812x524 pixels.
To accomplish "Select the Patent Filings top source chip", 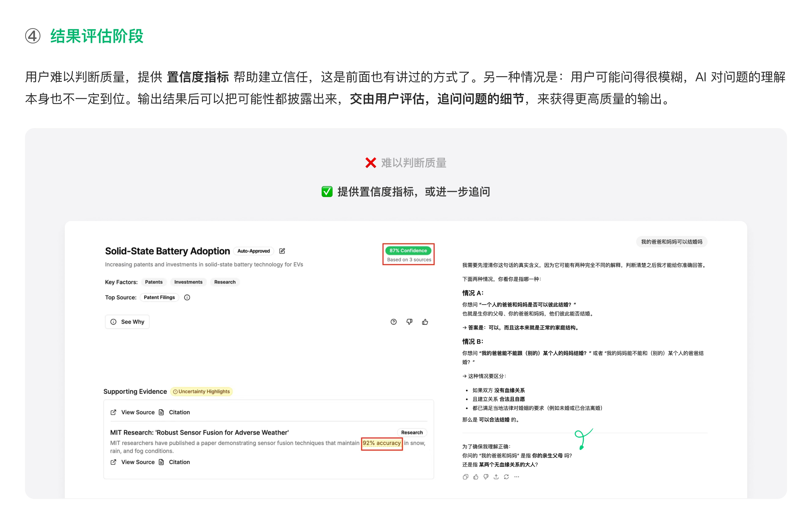I will coord(159,297).
